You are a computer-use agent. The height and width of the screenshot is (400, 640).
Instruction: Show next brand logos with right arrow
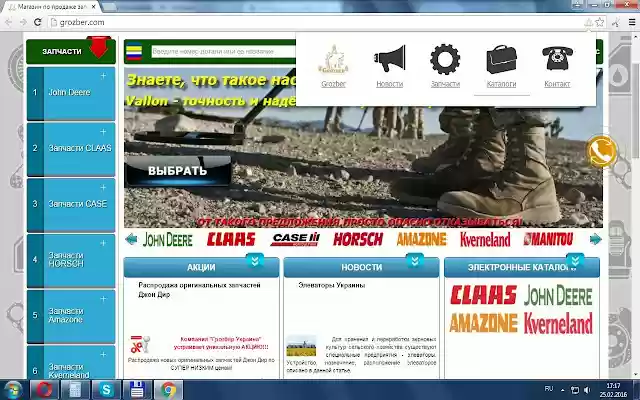point(596,239)
